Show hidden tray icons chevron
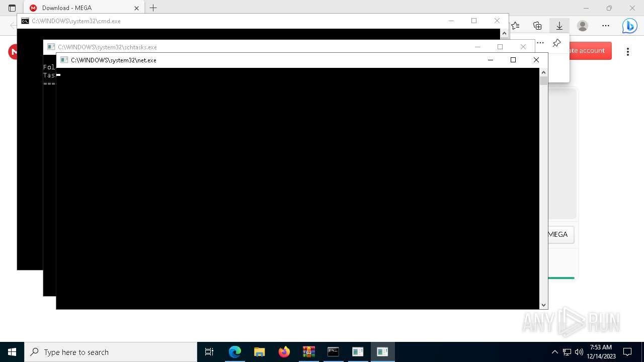The height and width of the screenshot is (362, 644). 555,352
